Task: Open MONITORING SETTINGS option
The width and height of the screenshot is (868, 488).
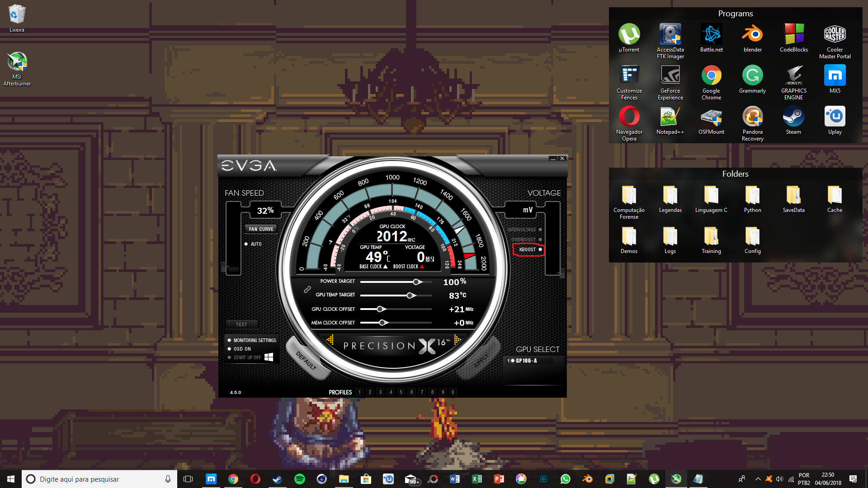Action: point(252,340)
